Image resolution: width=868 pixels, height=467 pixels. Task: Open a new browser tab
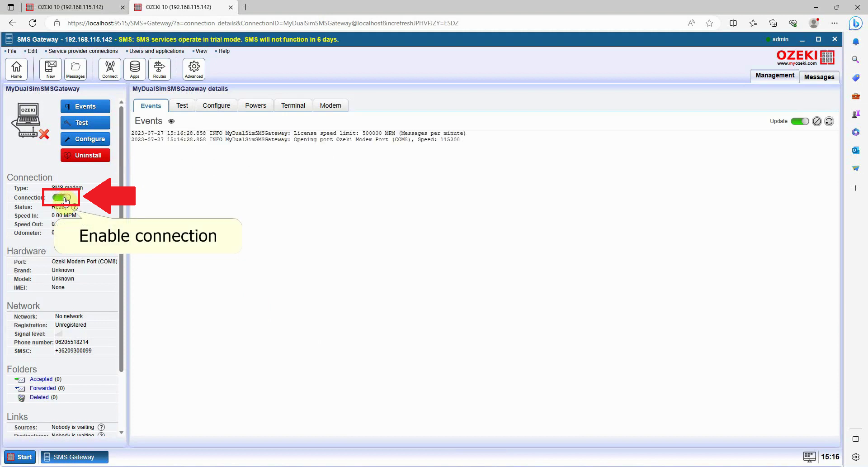click(x=245, y=7)
